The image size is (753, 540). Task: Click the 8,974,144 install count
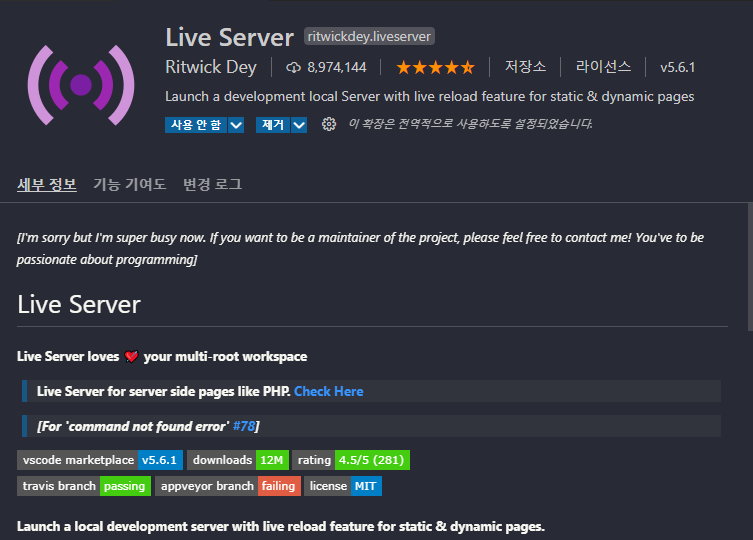tap(337, 67)
